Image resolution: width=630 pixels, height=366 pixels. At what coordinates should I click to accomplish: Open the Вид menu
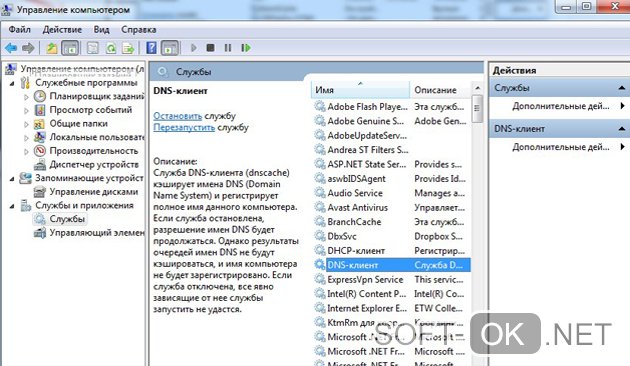click(101, 30)
